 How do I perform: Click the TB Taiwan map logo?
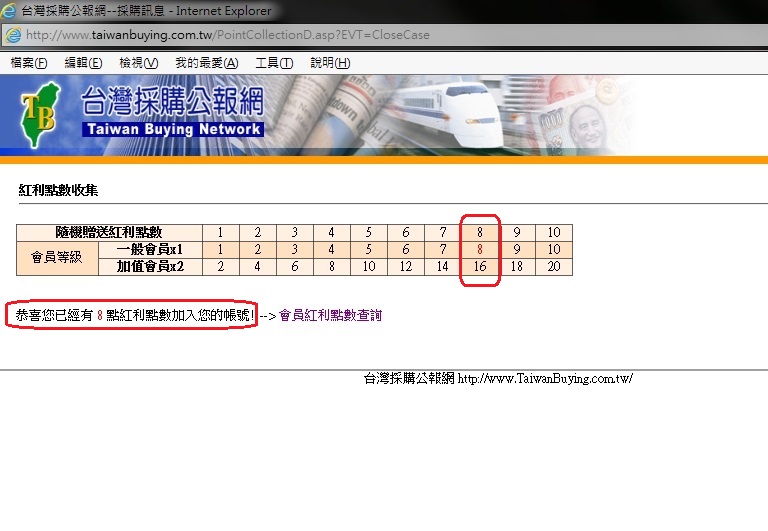(x=39, y=116)
